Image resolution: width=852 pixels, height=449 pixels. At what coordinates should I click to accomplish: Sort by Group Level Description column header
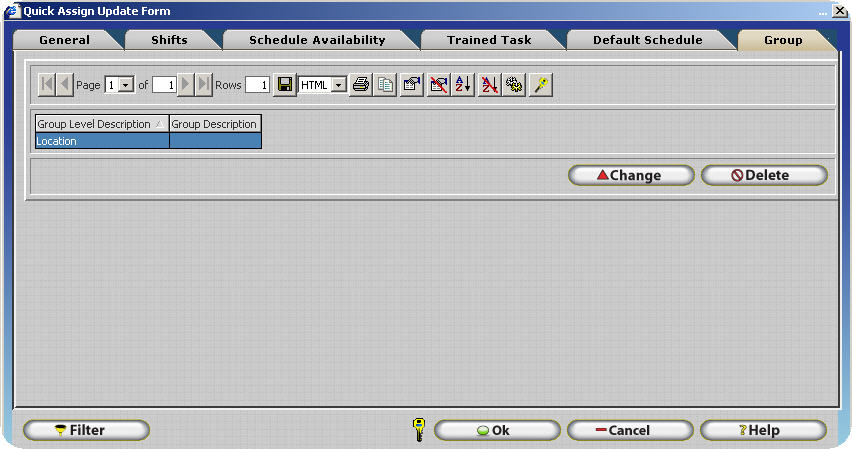point(101,124)
